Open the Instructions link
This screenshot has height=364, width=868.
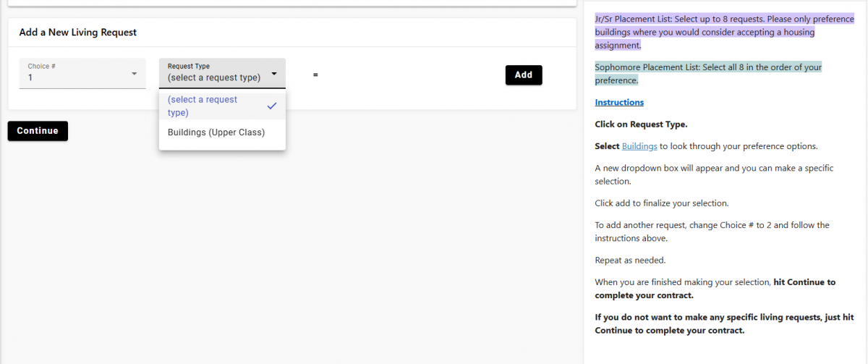[619, 102]
